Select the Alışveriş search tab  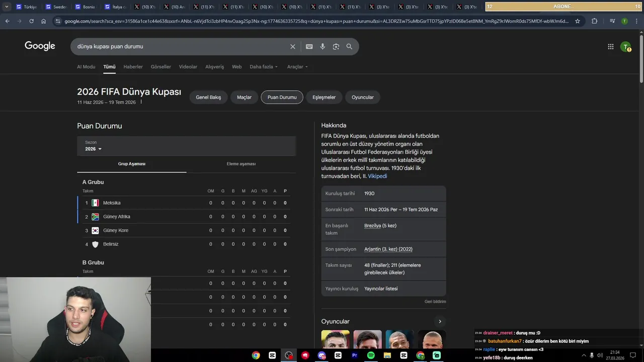point(214,67)
